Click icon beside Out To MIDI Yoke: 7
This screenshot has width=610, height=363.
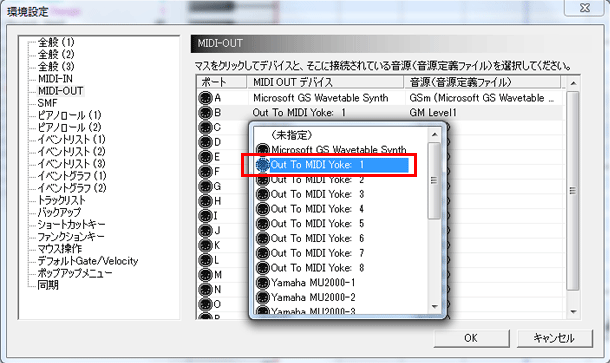pos(263,253)
